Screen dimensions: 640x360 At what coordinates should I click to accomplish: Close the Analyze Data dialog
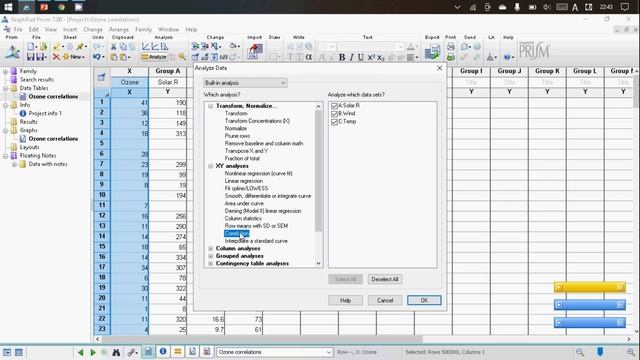439,68
